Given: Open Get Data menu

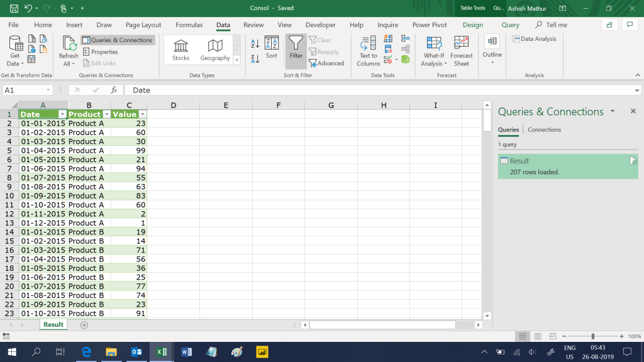Looking at the screenshot, I should click(15, 51).
